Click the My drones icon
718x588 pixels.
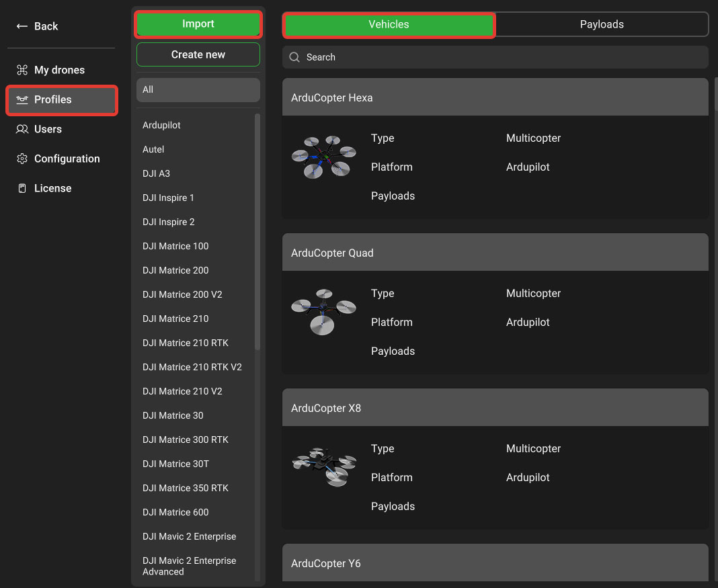(22, 70)
